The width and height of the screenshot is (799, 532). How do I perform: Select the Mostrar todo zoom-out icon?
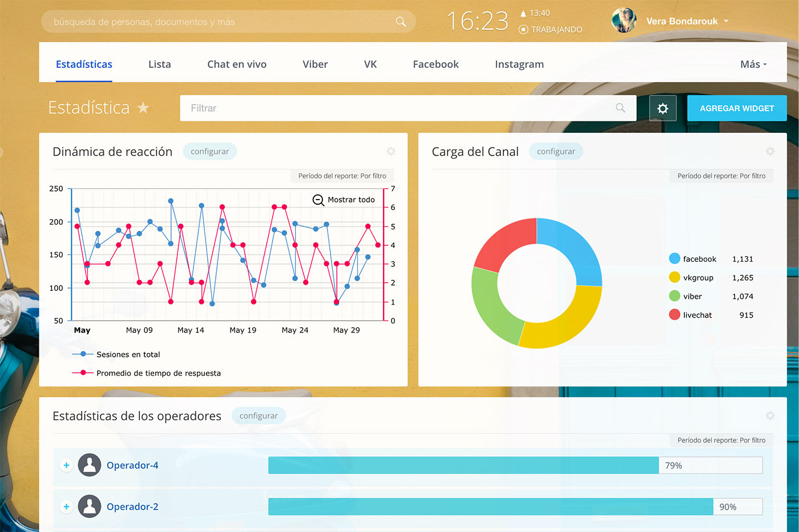coord(318,200)
